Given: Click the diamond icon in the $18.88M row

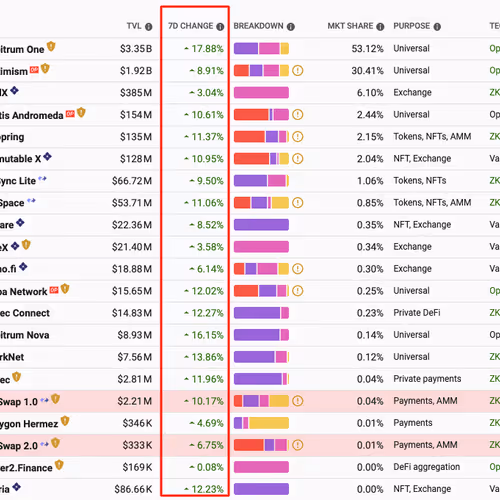Looking at the screenshot, I should (23, 267).
